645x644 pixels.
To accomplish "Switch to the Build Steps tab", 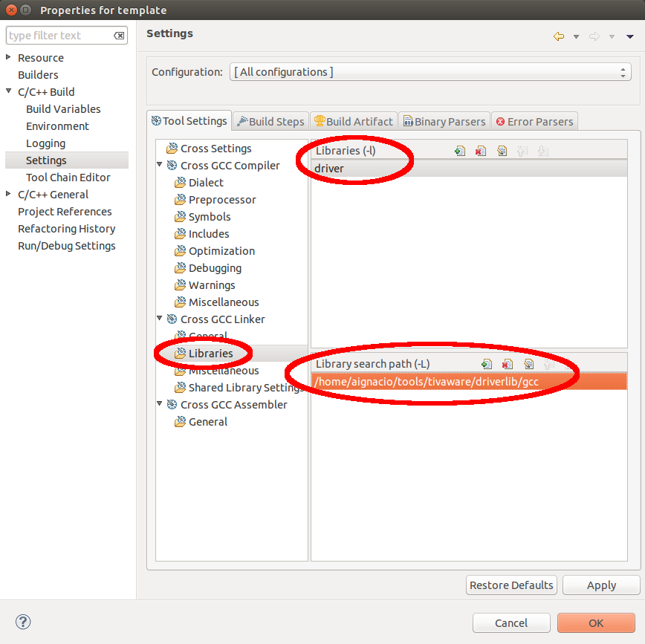I will tap(270, 120).
